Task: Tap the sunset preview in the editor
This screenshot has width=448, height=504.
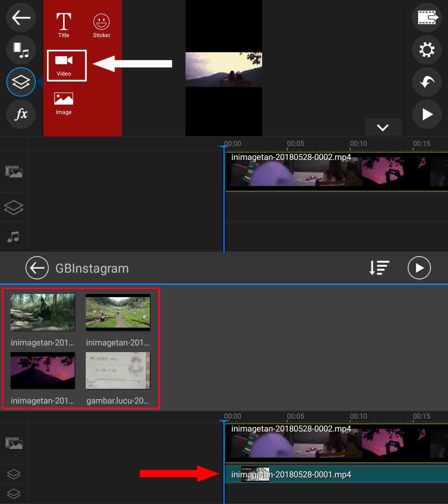Action: (224, 69)
